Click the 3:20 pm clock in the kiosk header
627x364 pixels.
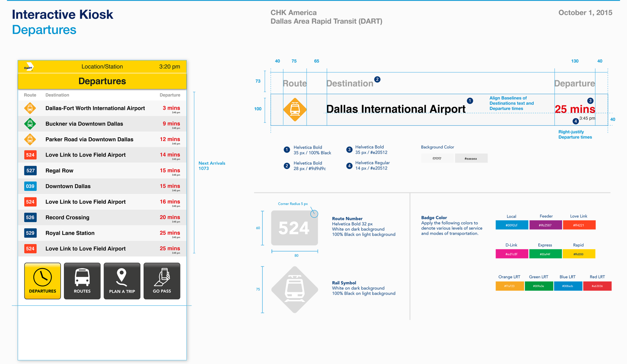(x=170, y=66)
